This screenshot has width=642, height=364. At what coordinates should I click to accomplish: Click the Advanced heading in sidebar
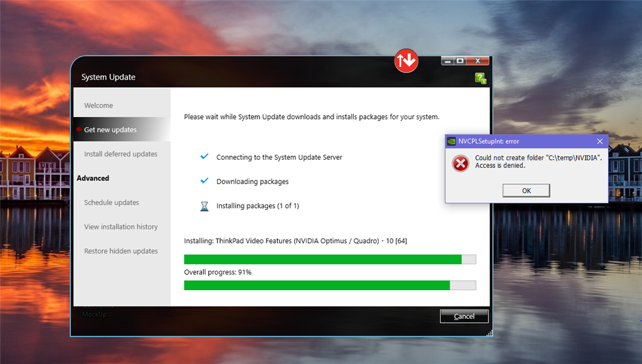click(x=93, y=179)
